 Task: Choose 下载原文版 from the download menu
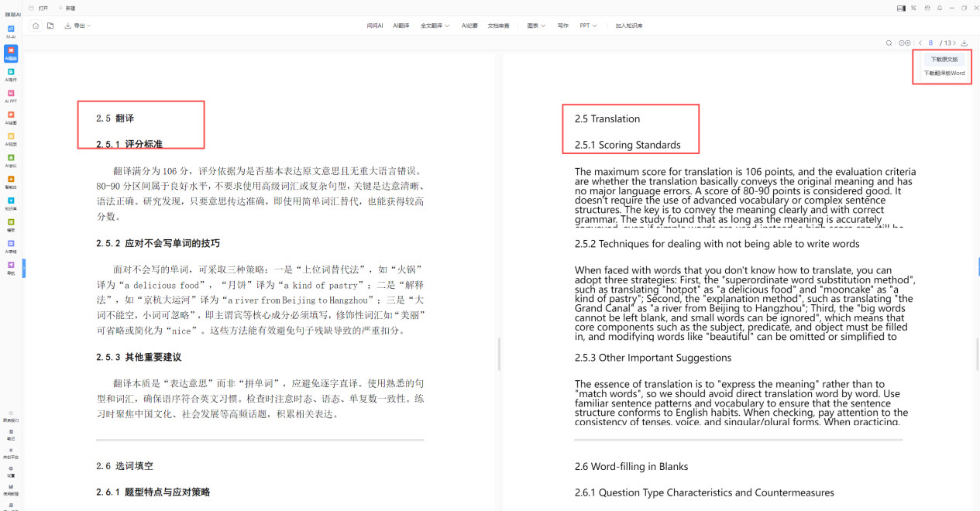[x=944, y=59]
